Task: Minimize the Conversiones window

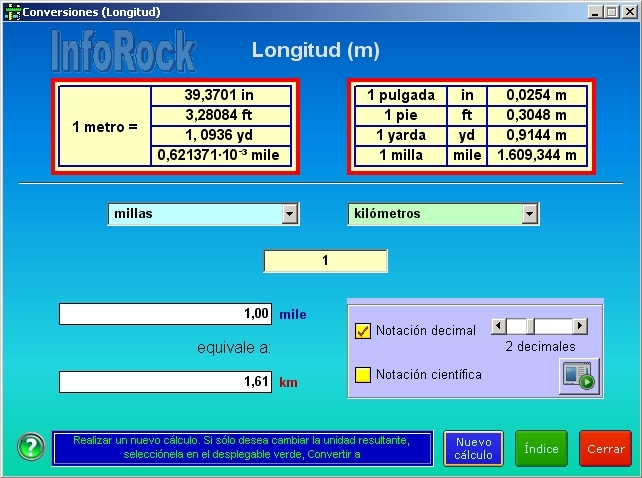Action: (x=594, y=11)
